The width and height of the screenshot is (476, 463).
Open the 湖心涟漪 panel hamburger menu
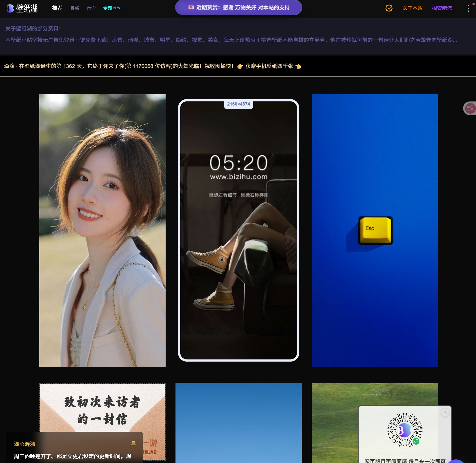pos(133,443)
